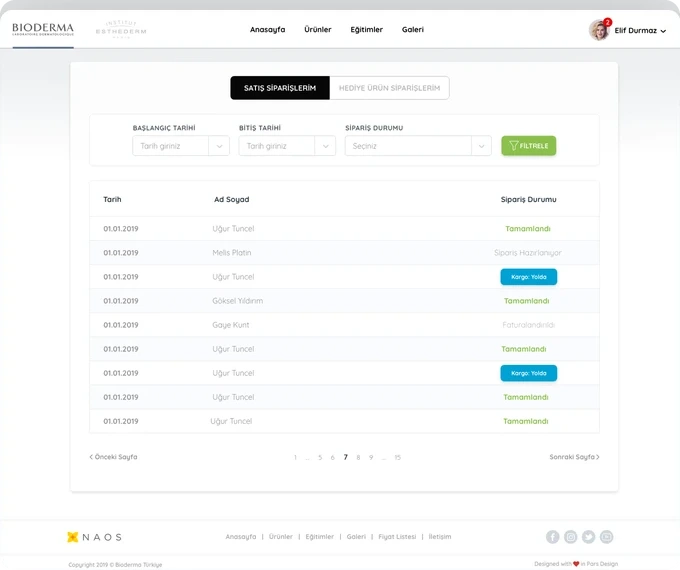680x570 pixels.
Task: Select the Melis Platin order row
Action: coord(344,252)
